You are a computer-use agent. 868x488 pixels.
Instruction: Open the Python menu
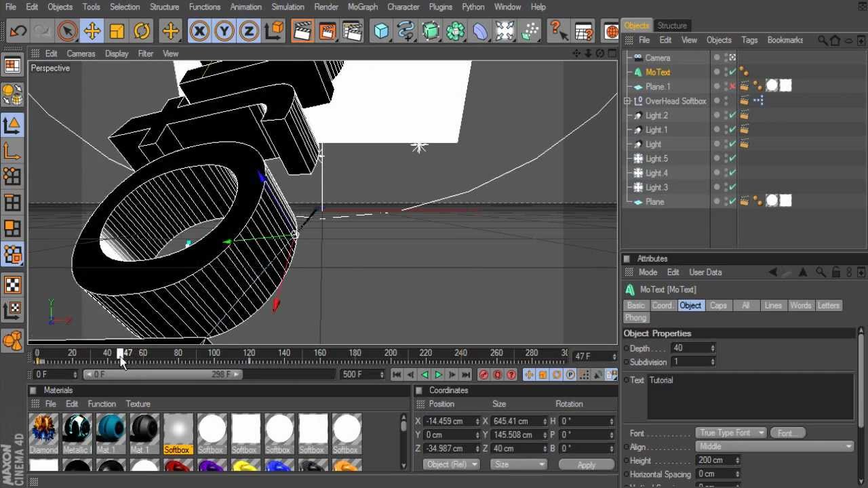[x=473, y=7]
